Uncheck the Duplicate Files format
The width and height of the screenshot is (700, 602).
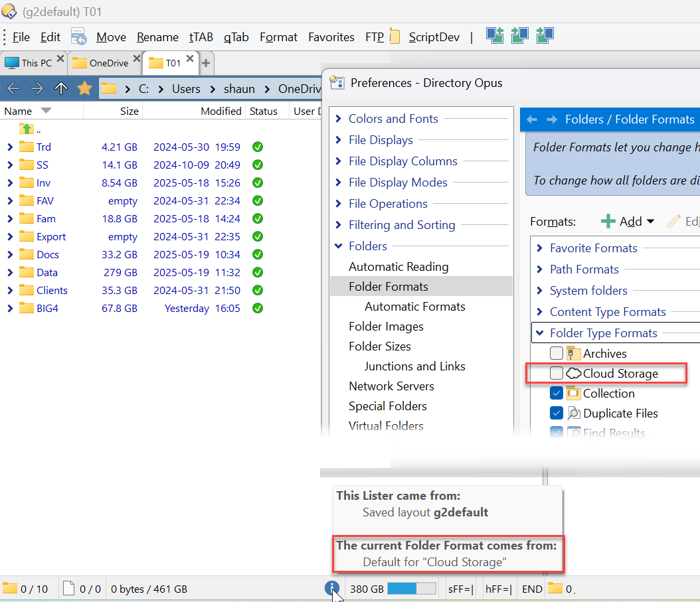(557, 414)
